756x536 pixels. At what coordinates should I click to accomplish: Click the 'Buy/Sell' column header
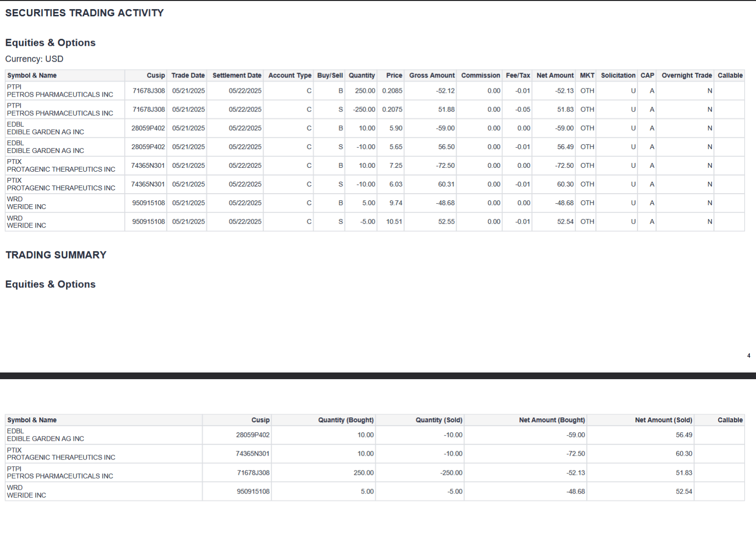pos(330,76)
